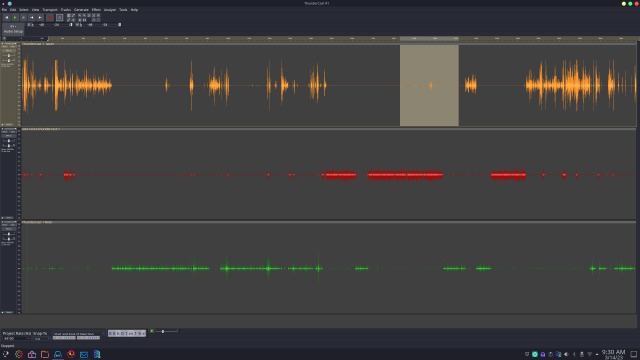Open the orange track name dropdown
Viewport: 640px width, 360px height.
tap(11, 44)
